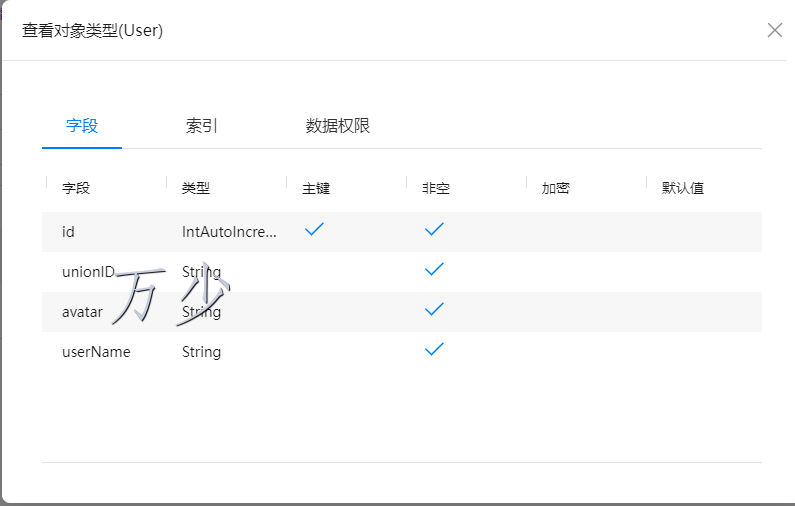
Task: Select the avatar field name
Action: click(82, 312)
